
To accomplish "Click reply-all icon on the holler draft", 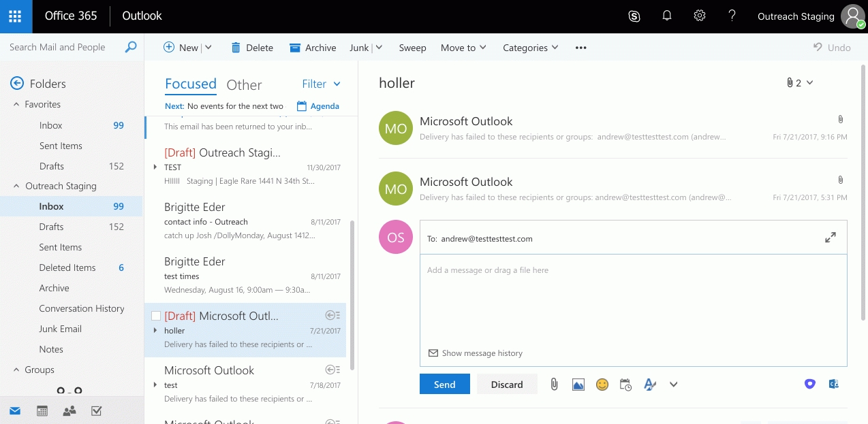I will tap(332, 315).
